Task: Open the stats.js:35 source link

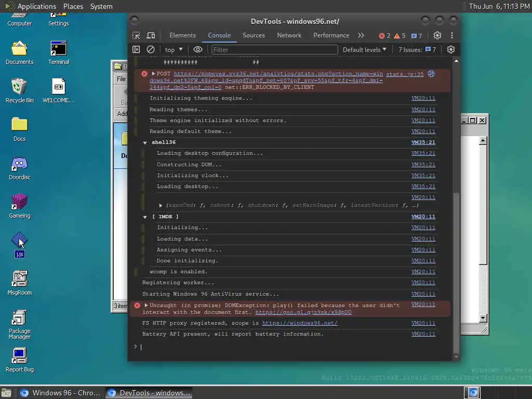Action: pyautogui.click(x=405, y=74)
